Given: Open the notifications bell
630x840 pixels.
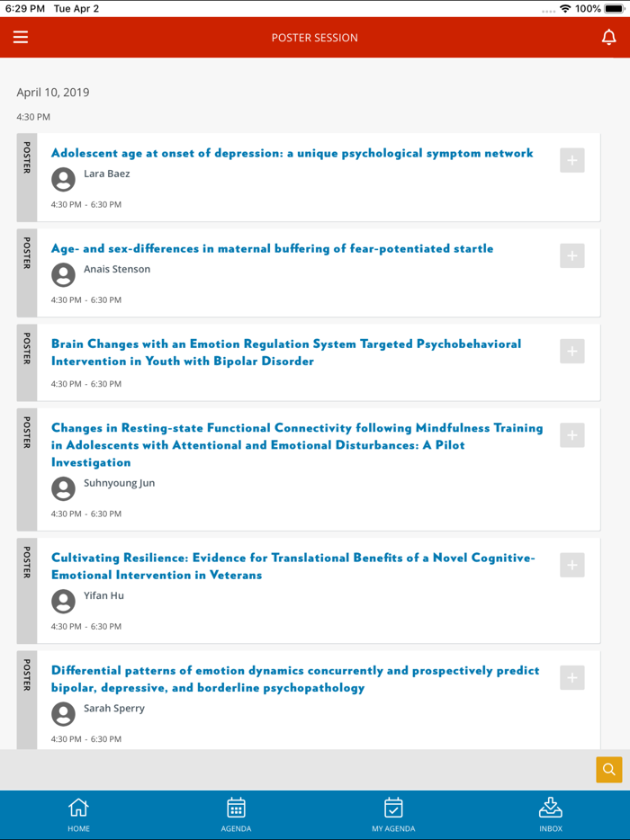Looking at the screenshot, I should point(609,37).
